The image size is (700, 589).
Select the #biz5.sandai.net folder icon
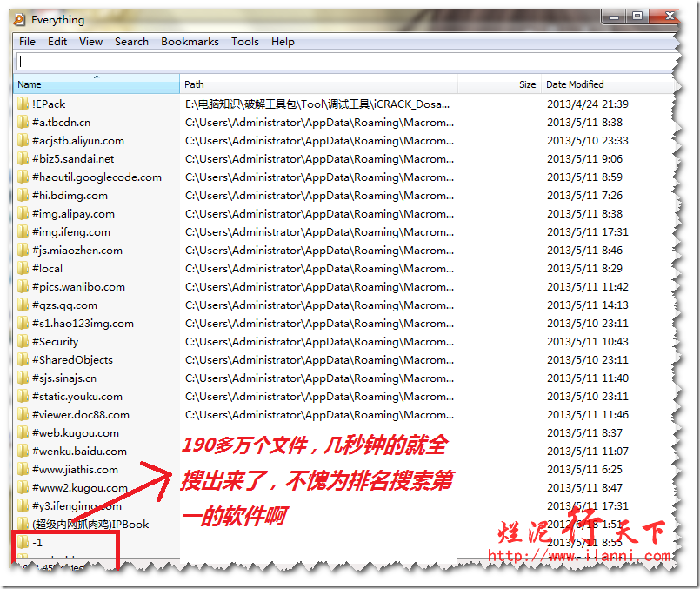coord(23,159)
